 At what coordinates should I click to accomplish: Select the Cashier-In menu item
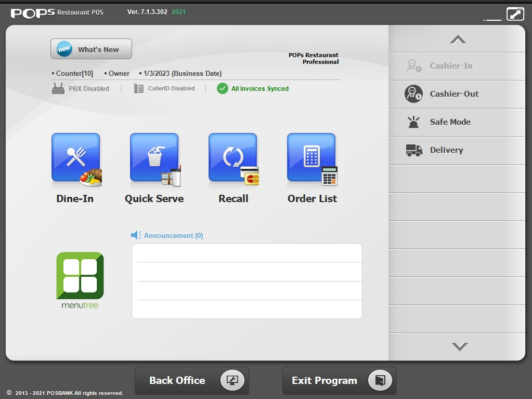point(451,66)
